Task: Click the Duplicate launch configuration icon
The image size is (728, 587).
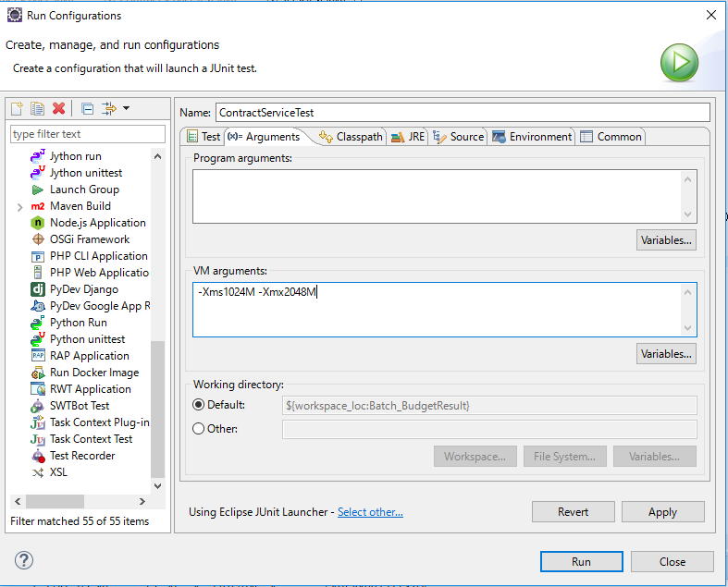Action: click(x=38, y=108)
